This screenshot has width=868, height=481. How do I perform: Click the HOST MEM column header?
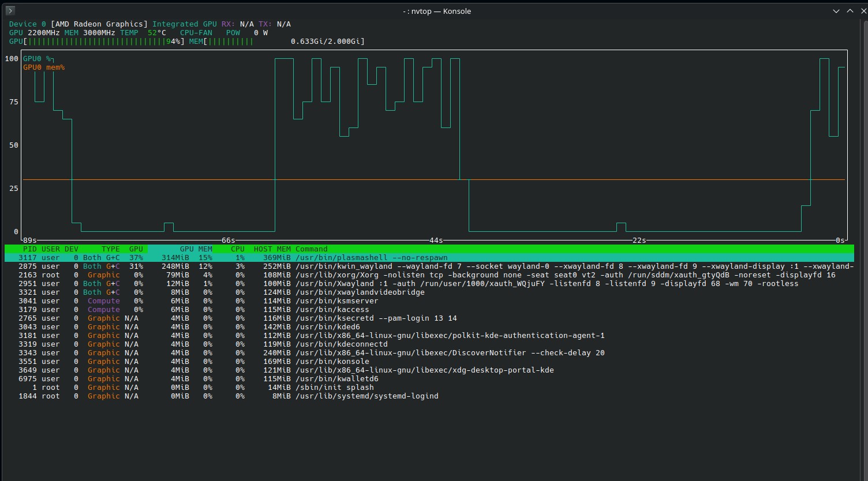click(x=272, y=249)
